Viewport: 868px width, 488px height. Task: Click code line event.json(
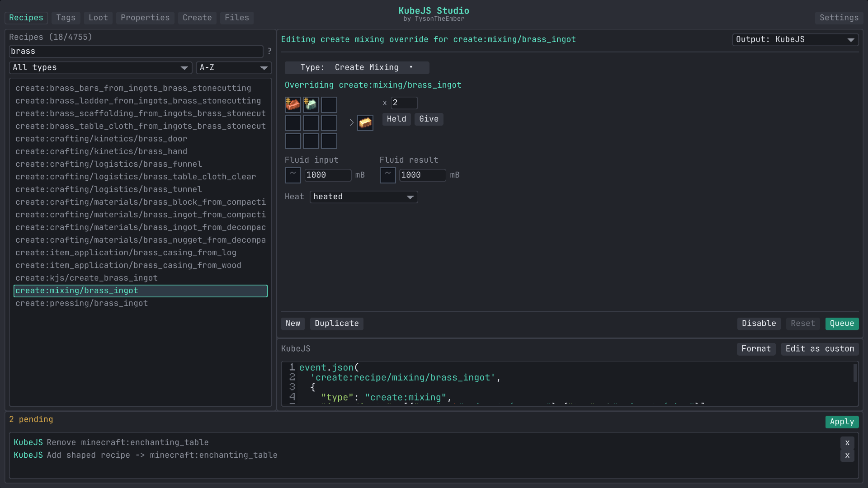point(329,368)
